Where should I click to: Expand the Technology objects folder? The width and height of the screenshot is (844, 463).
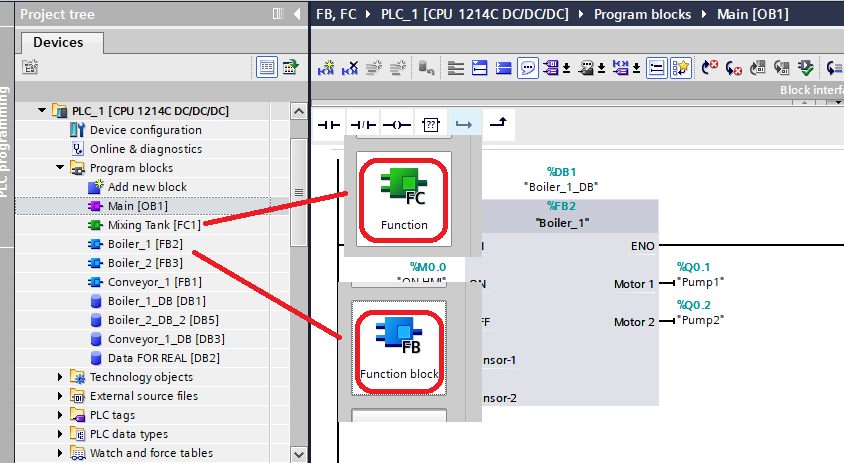[60, 377]
